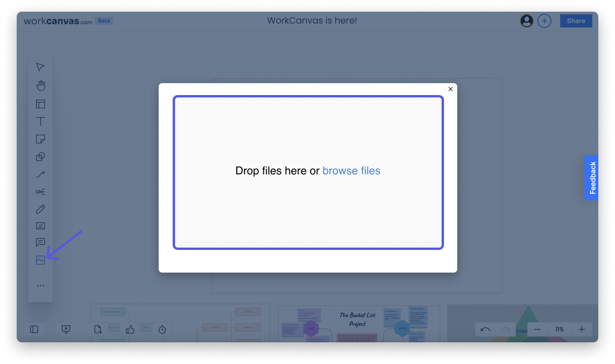
Task: Open the create new canvas plus menu
Action: click(545, 21)
